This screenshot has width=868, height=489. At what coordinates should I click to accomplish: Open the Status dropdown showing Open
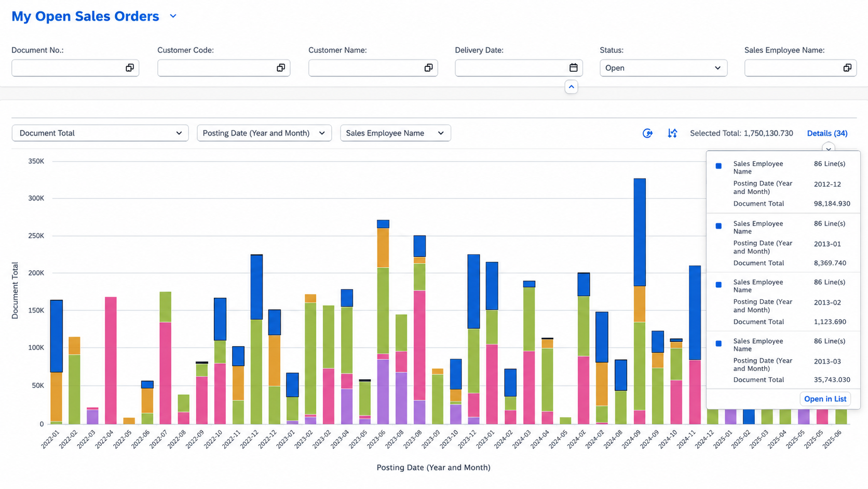click(x=663, y=68)
